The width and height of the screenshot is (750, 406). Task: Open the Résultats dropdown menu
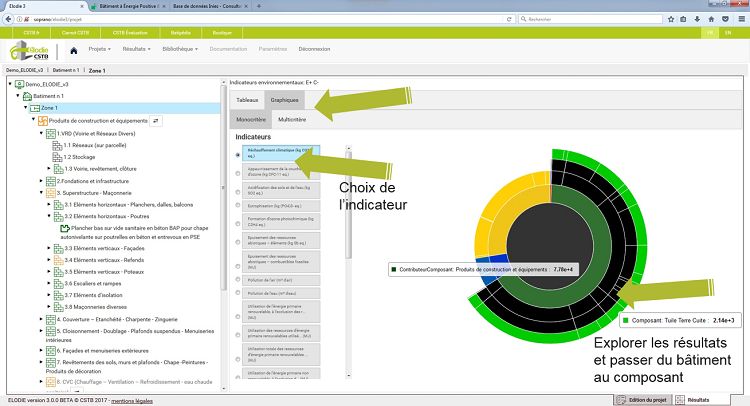pos(136,49)
